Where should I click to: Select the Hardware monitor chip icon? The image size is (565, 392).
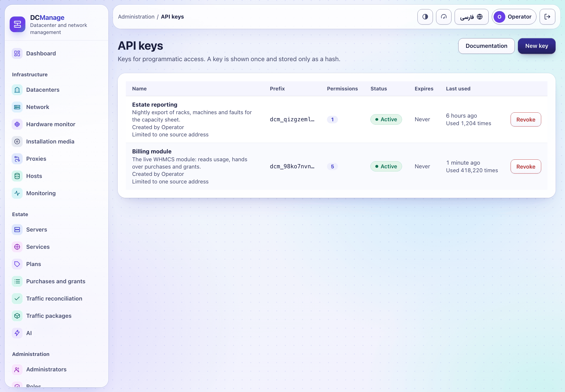click(17, 124)
